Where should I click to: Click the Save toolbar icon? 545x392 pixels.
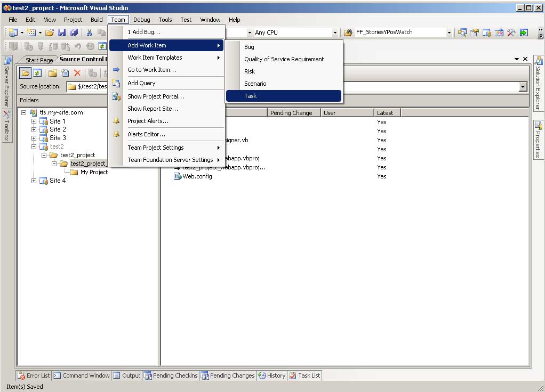[62, 32]
